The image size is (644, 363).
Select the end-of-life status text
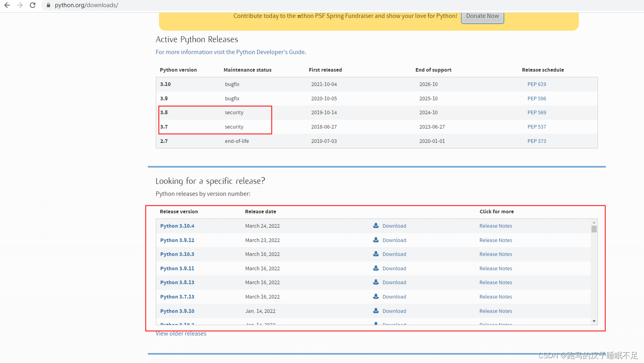click(237, 141)
